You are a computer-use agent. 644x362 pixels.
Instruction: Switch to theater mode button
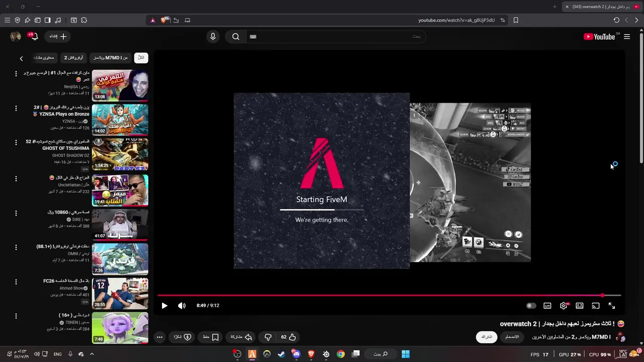(x=580, y=306)
